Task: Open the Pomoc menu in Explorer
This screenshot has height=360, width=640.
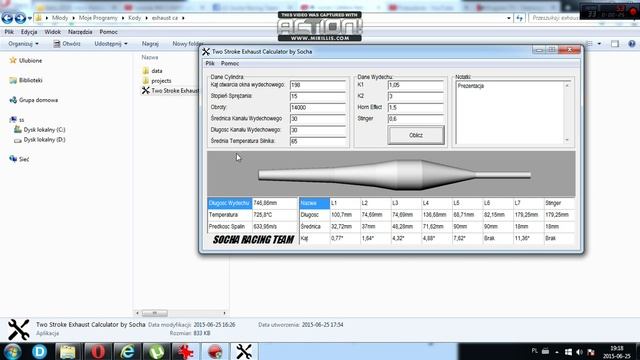Action: 109,32
